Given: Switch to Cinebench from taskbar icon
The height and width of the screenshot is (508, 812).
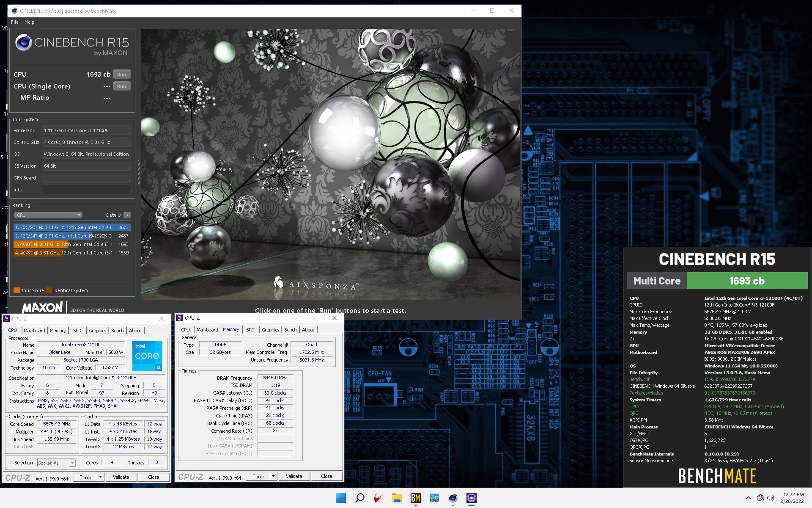Looking at the screenshot, I should [x=453, y=498].
